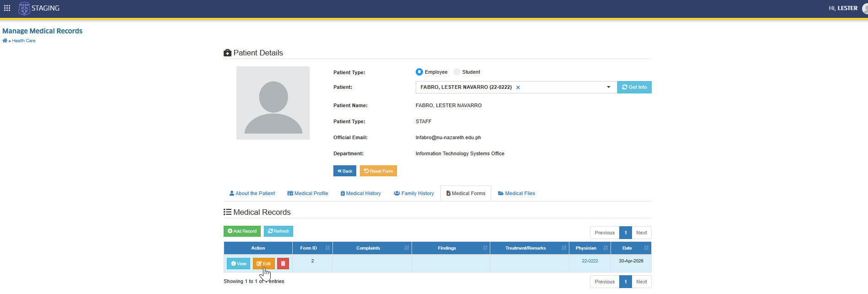This screenshot has height=294, width=868.
Task: Open physician link 22-0222
Action: point(590,261)
